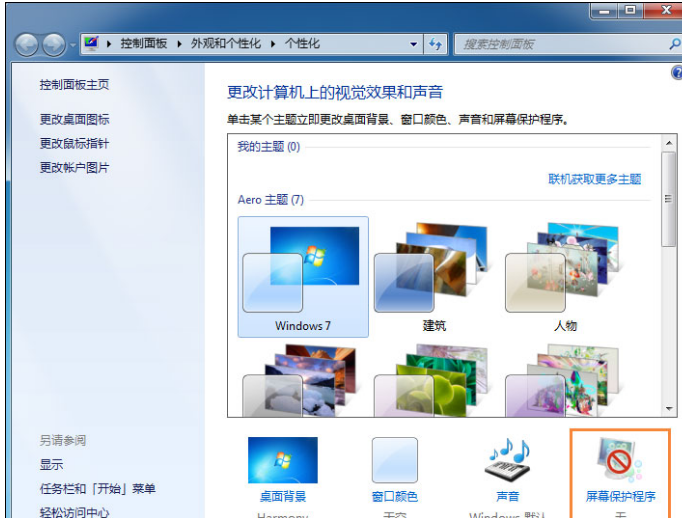Focus the 搜索控制面板 search field
The width and height of the screenshot is (682, 518).
pos(561,44)
